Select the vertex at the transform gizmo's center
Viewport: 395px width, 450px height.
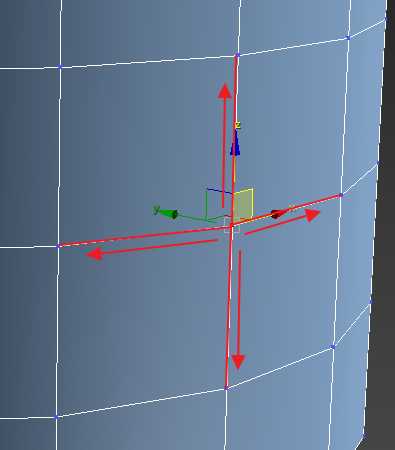coord(231,226)
